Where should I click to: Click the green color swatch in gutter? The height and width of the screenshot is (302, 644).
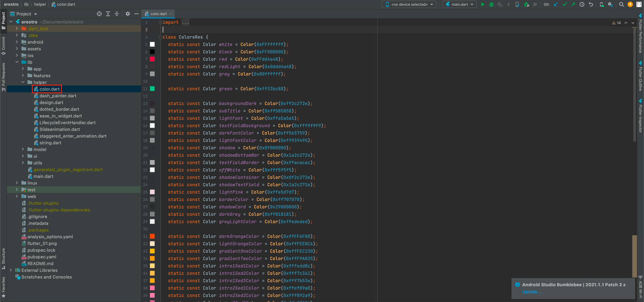click(152, 89)
